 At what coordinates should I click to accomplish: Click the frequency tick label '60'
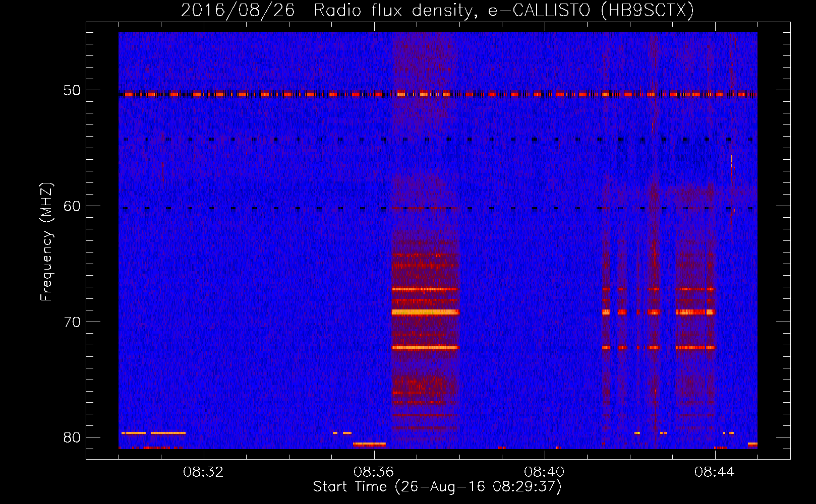[x=72, y=206]
